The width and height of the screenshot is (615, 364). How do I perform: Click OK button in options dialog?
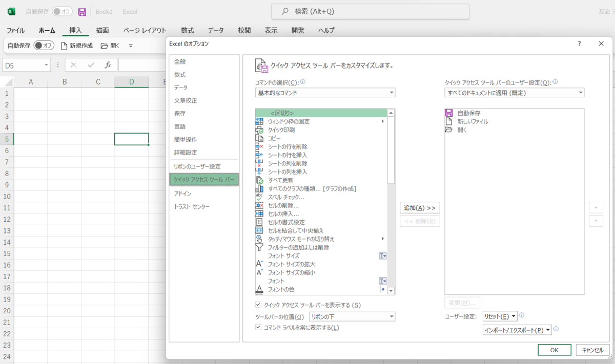(x=555, y=350)
